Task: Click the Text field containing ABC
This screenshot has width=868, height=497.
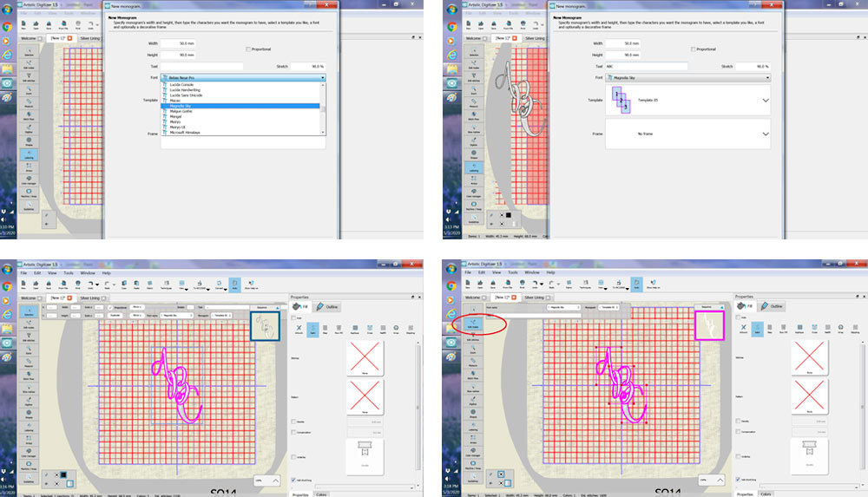Action: click(x=646, y=66)
